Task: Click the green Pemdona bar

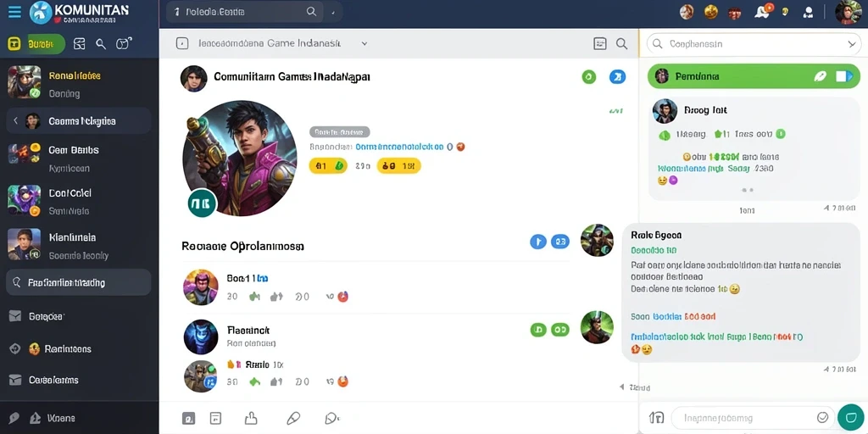Action: pos(754,76)
